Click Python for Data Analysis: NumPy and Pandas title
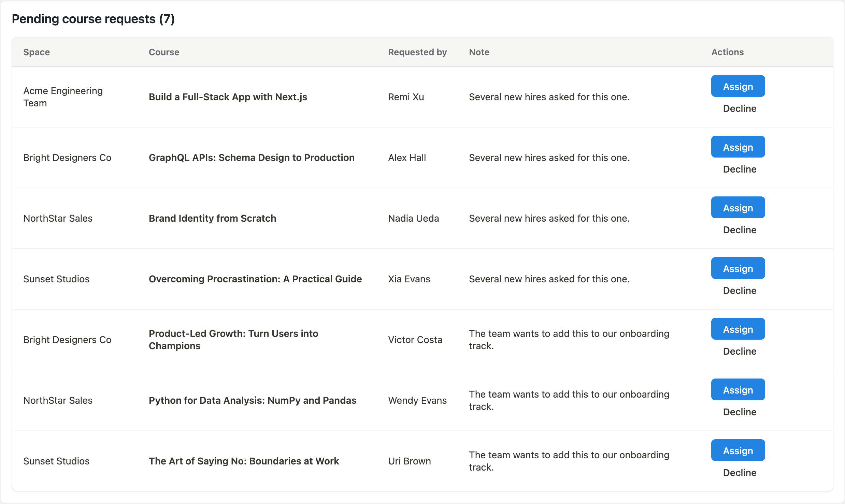 [252, 400]
